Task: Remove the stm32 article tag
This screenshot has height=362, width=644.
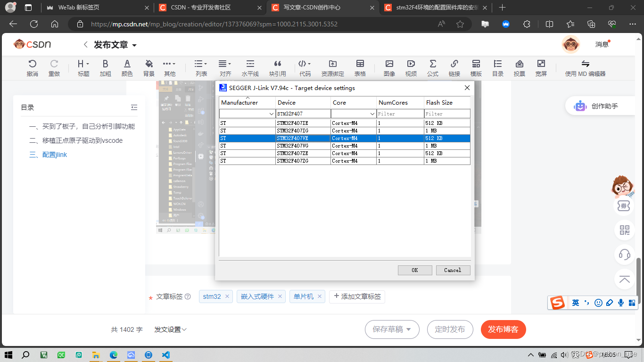Action: pyautogui.click(x=227, y=296)
